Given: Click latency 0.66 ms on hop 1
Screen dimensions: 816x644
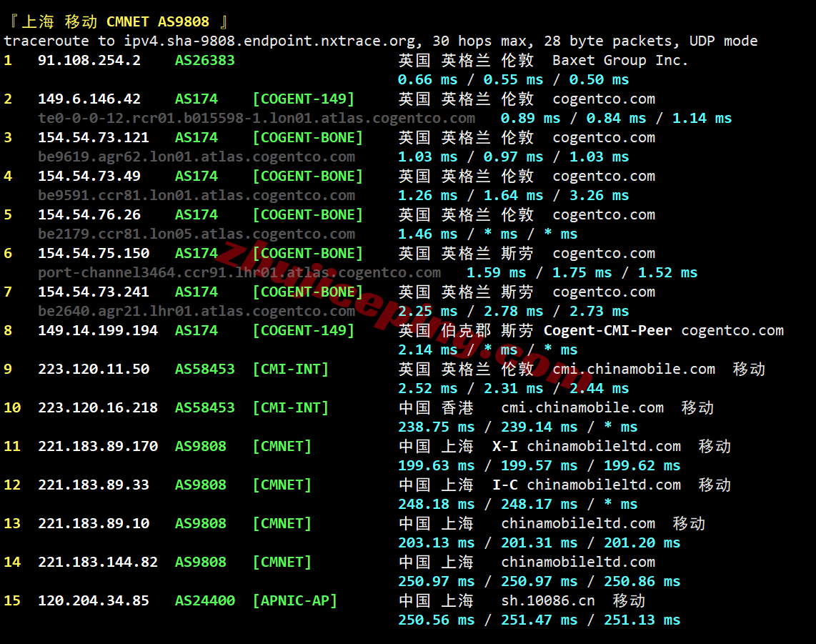Looking at the screenshot, I should [x=427, y=79].
